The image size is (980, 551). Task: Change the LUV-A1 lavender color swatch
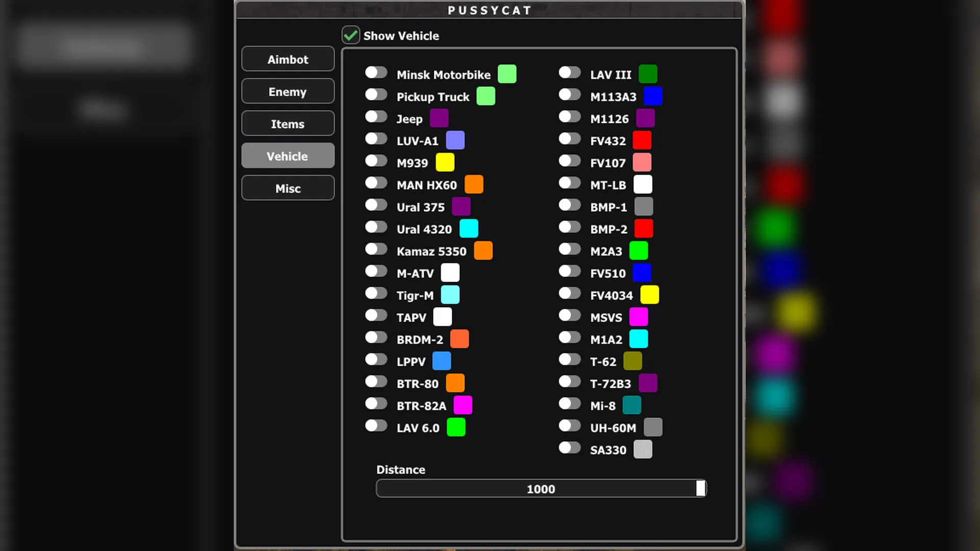455,140
